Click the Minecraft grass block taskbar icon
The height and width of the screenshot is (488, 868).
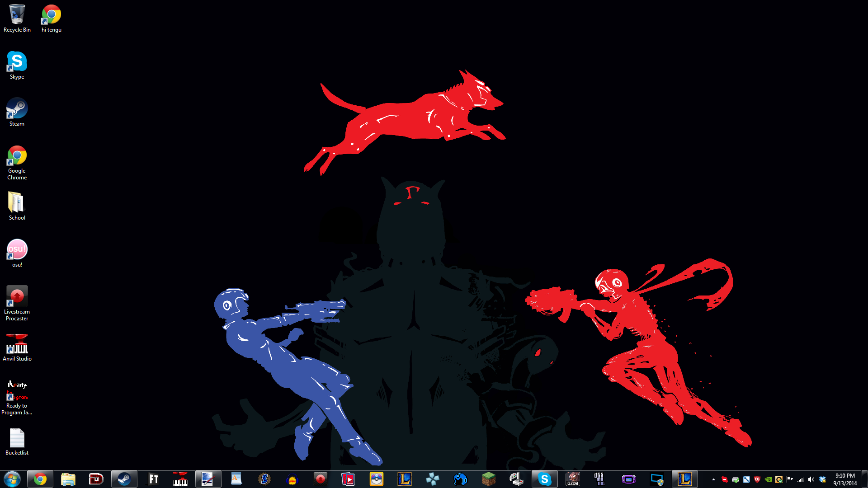pyautogui.click(x=488, y=479)
